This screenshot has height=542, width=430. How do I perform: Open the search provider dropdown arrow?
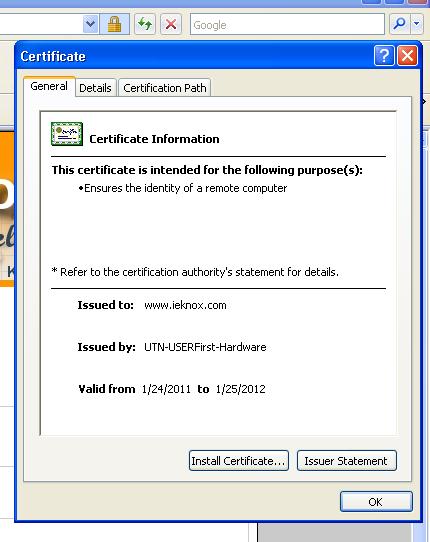(x=417, y=24)
